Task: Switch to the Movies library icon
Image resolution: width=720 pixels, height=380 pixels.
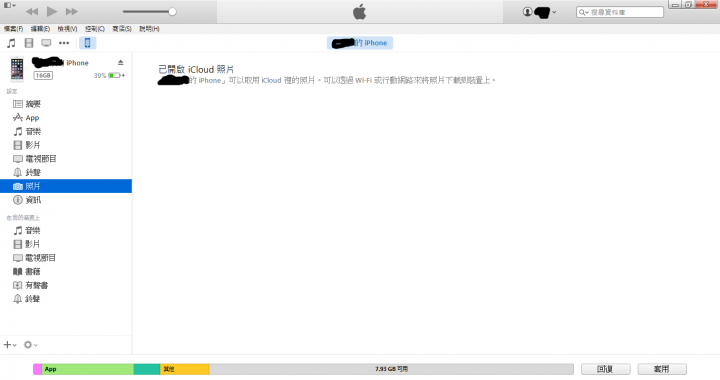Action: click(x=29, y=43)
